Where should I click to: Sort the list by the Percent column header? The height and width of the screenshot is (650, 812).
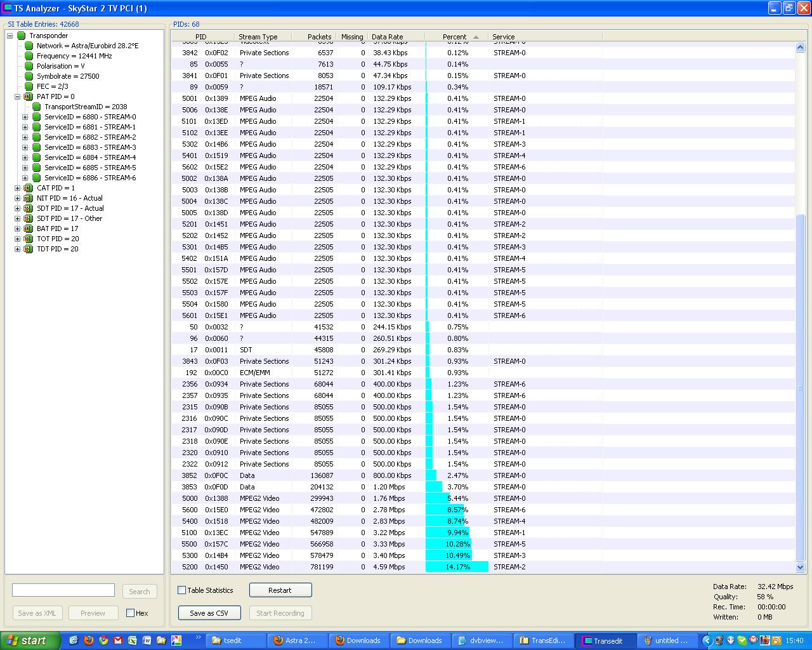tap(454, 37)
